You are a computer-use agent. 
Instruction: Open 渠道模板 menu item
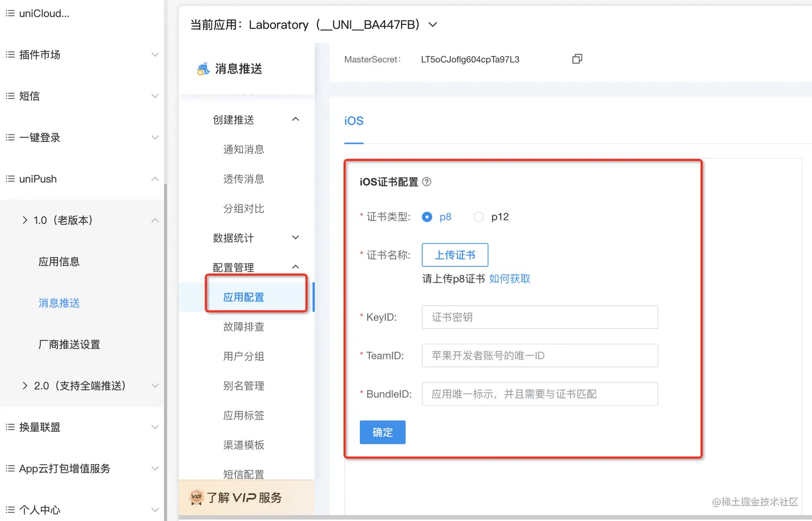click(x=244, y=445)
